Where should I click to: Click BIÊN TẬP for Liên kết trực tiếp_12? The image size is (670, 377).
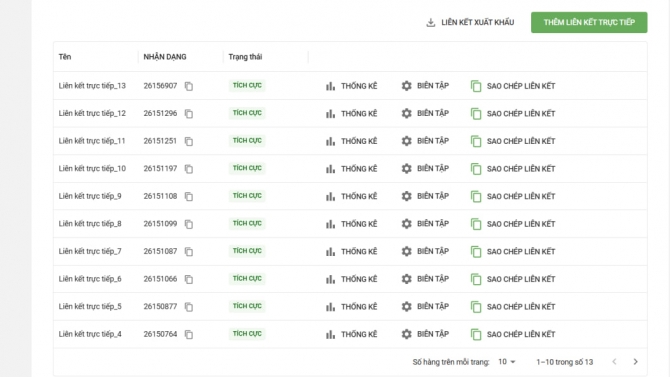425,113
